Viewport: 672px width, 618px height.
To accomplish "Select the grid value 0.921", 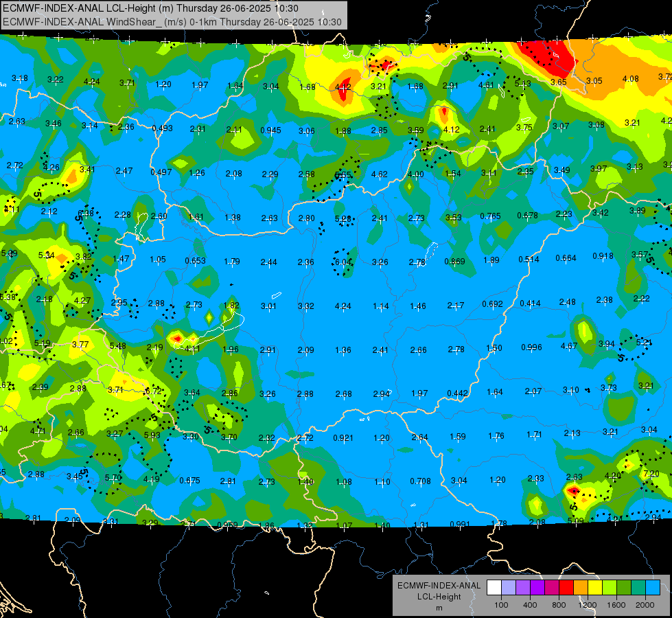I will (x=343, y=438).
